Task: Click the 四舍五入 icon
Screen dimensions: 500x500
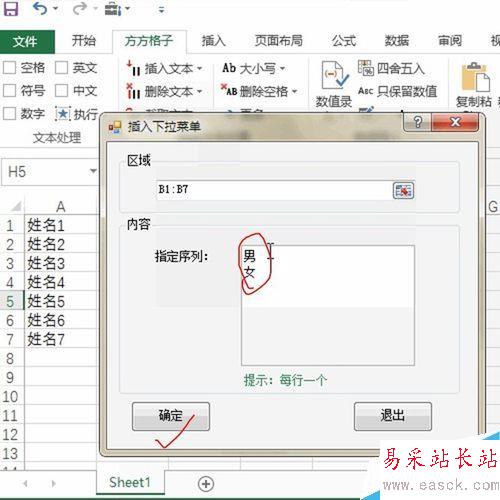Action: click(x=366, y=68)
